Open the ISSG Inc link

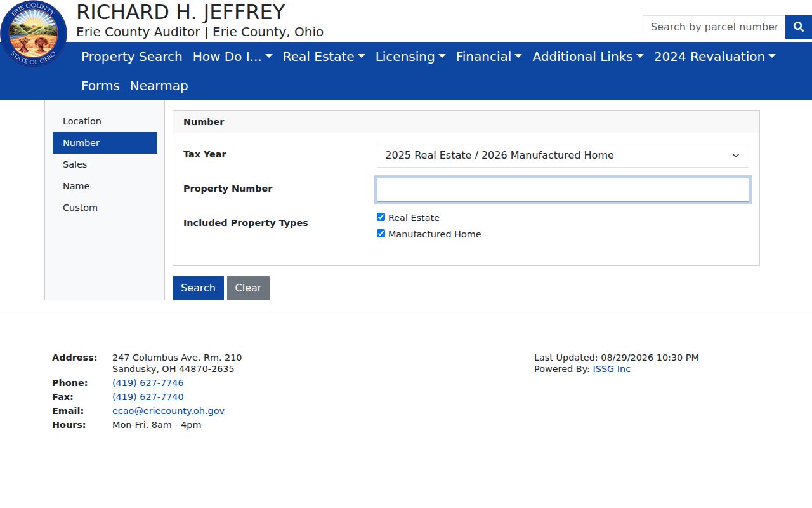tap(612, 369)
